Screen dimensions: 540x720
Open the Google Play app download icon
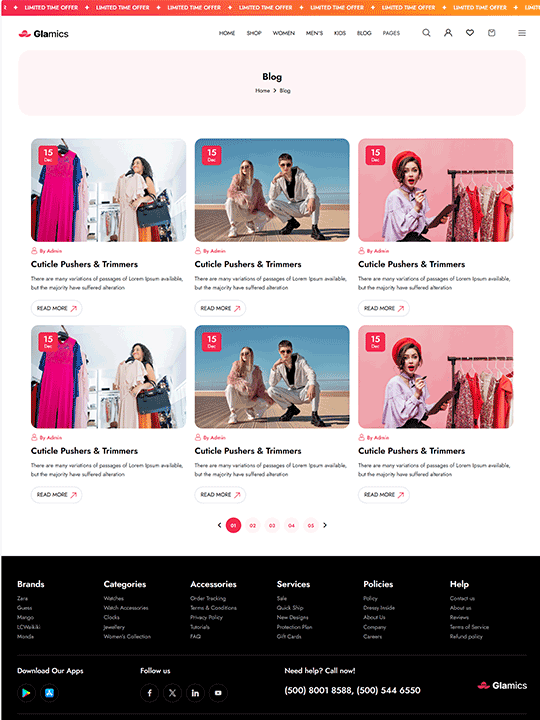click(x=26, y=693)
